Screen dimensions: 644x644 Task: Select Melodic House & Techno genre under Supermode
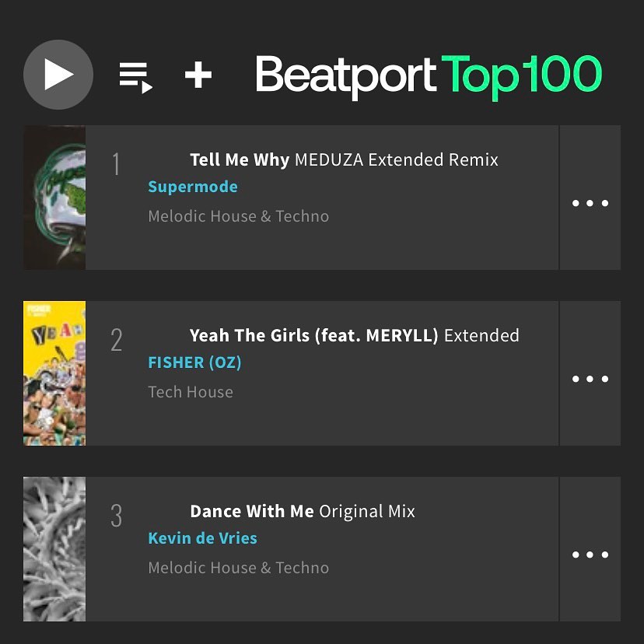238,216
